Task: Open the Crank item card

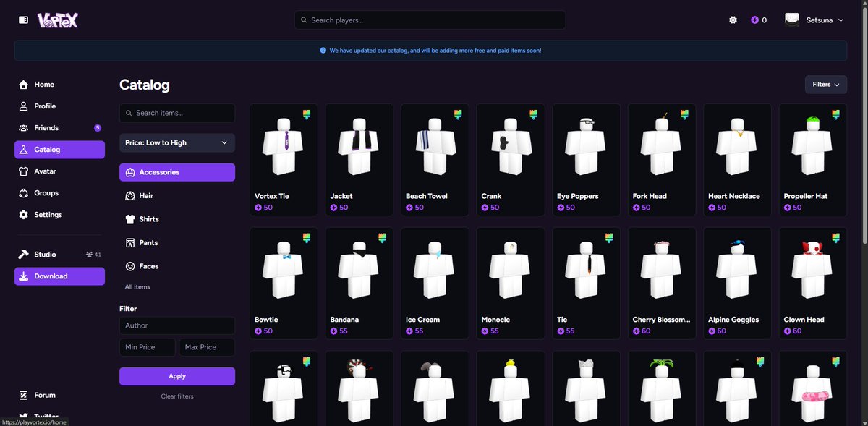Action: tap(511, 160)
